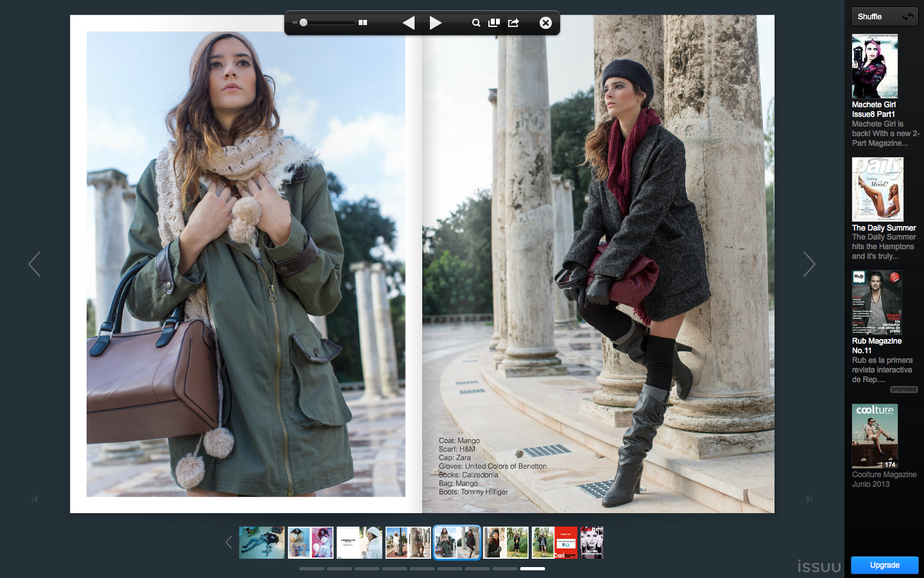924x578 pixels.
Task: Click the highlighted last page indicator segment
Action: (533, 568)
